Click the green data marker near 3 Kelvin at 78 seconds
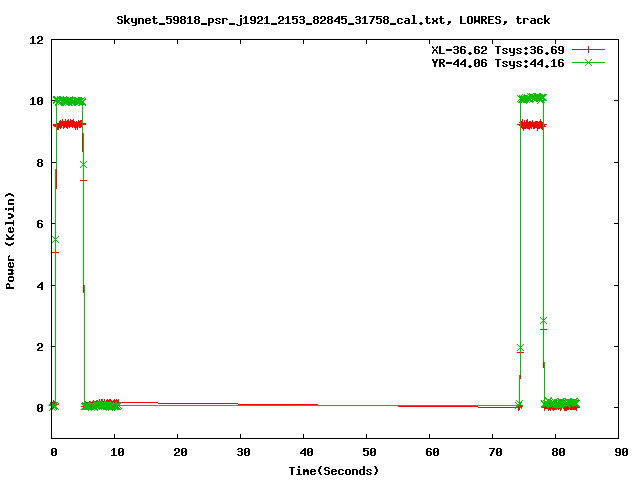The height and width of the screenshot is (480, 640). point(543,321)
